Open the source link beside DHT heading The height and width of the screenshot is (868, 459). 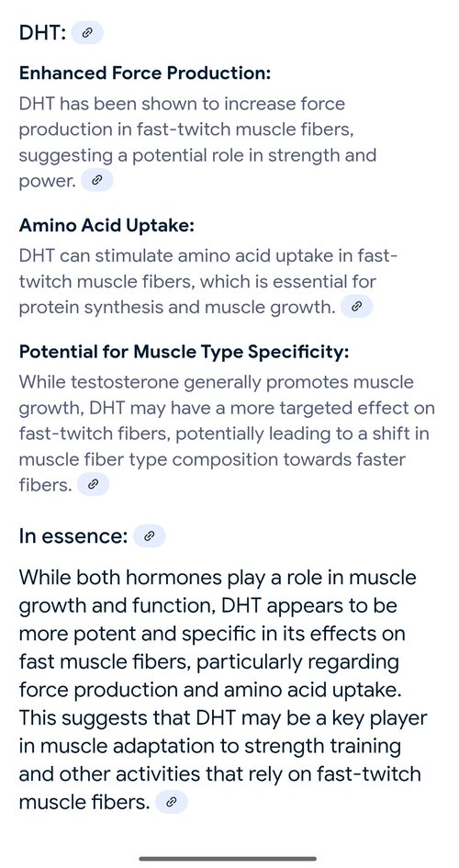tap(87, 33)
